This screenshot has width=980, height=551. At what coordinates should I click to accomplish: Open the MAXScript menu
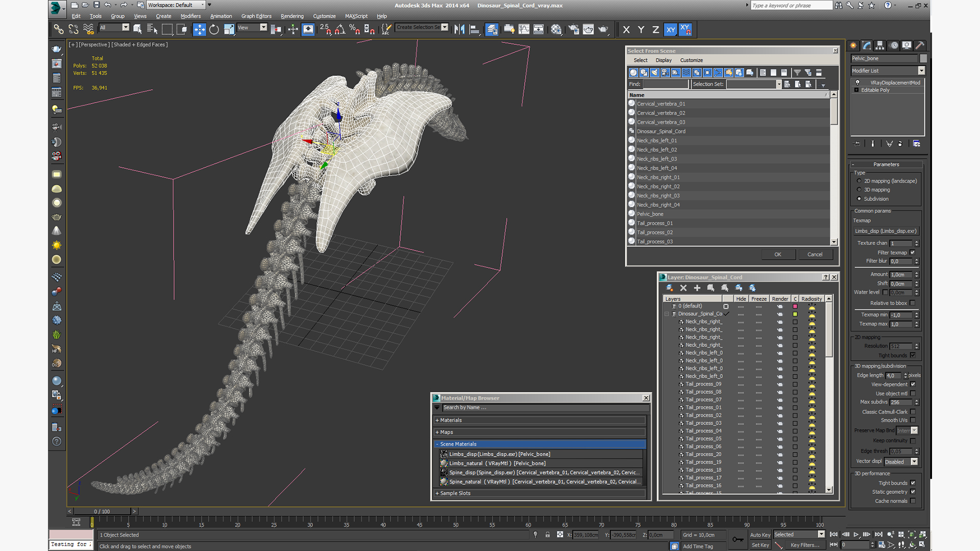tap(356, 16)
